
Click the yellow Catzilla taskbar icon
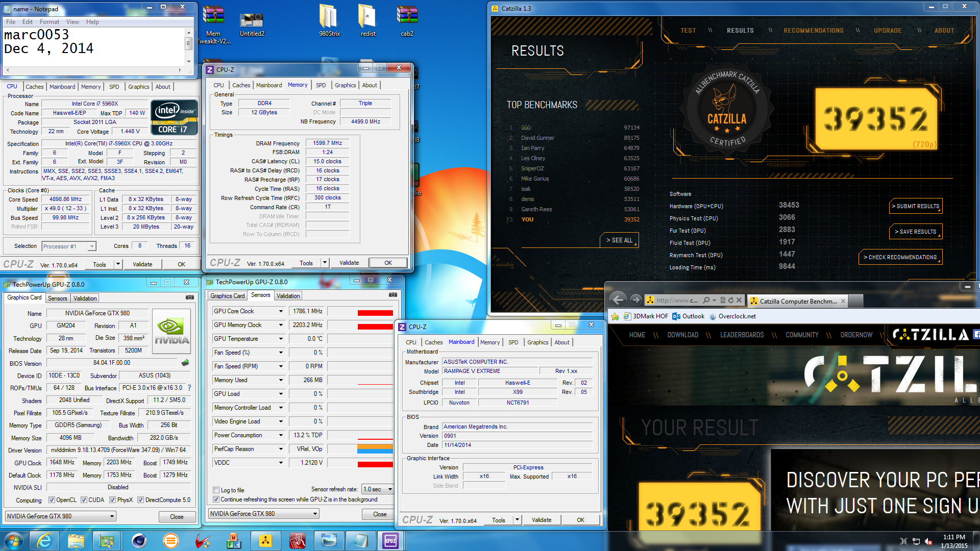coord(265,541)
